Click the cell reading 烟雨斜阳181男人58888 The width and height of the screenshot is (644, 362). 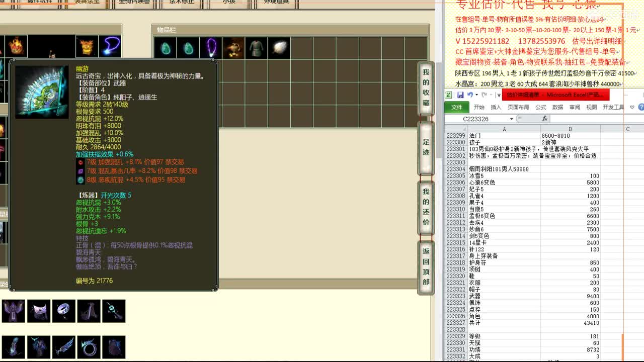pos(504,169)
